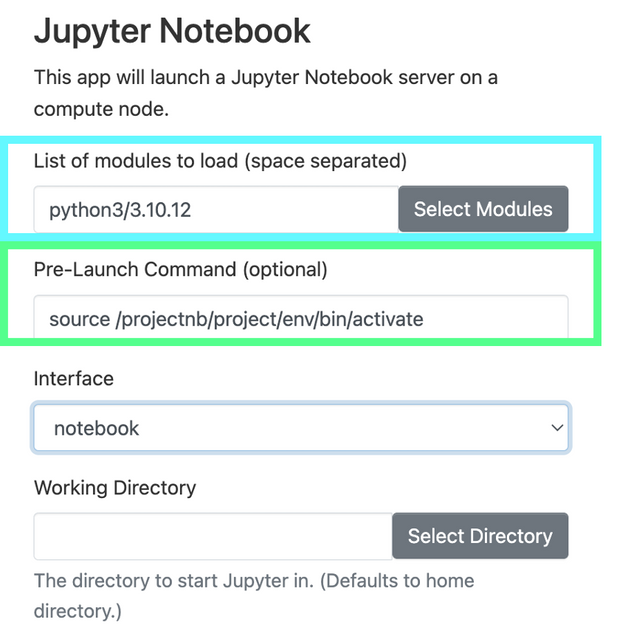Focus the empty Working Directory input field

click(x=213, y=536)
